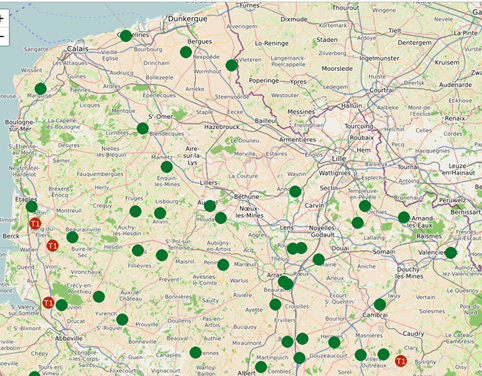Select the green marker near Enquin-les-Mines
482x376 pixels.
click(x=166, y=167)
